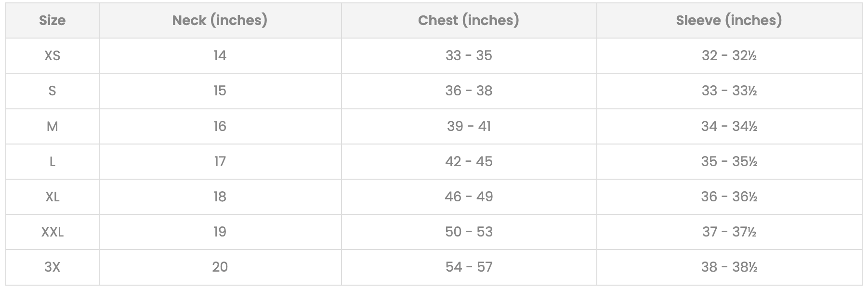Click sleeve range 33 - 33½ cell
This screenshot has height=289, width=868.
[729, 91]
